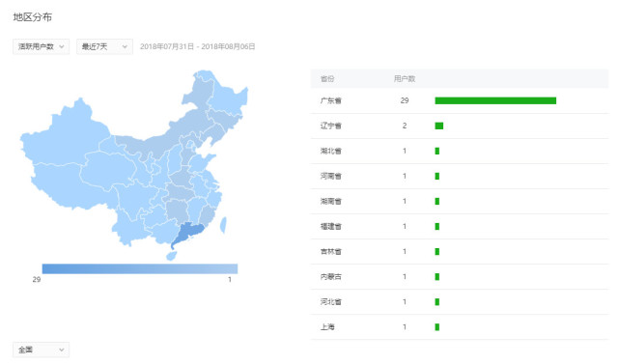
Task: Click the green bar for 湖北省
Action: pos(437,151)
